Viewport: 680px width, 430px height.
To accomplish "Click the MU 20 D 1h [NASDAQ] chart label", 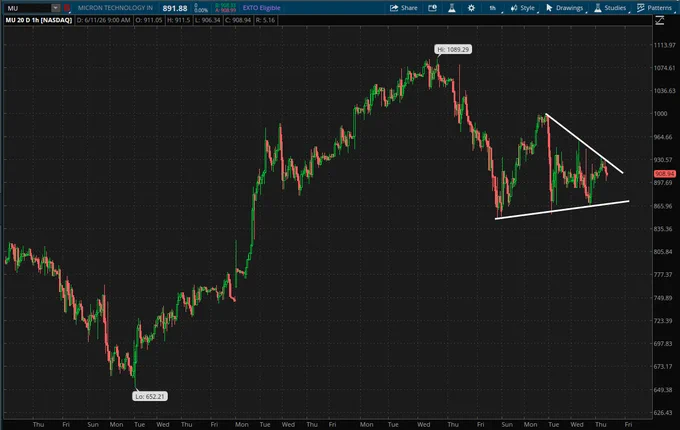I will pos(39,20).
